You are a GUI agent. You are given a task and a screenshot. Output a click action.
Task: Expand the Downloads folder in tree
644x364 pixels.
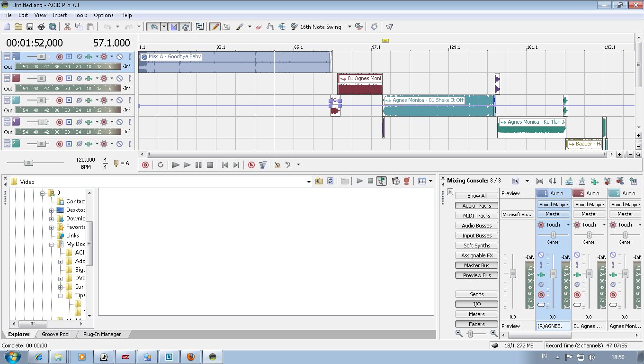click(x=51, y=218)
